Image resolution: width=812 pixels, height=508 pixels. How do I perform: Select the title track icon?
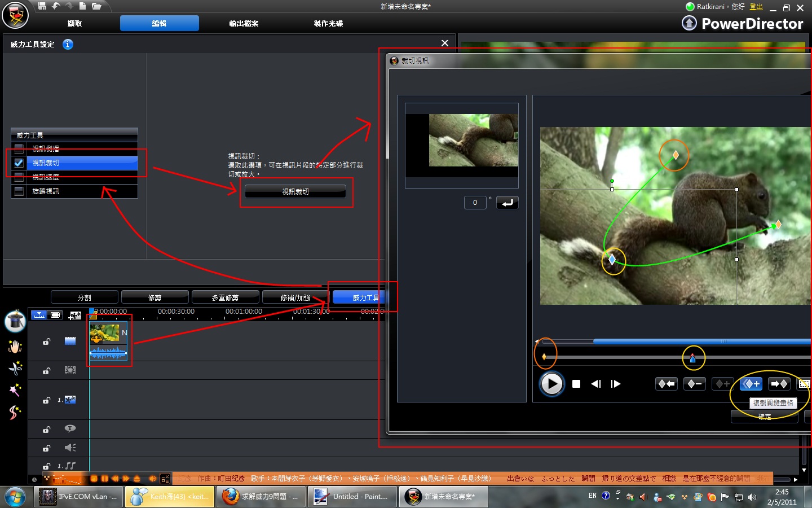70,428
